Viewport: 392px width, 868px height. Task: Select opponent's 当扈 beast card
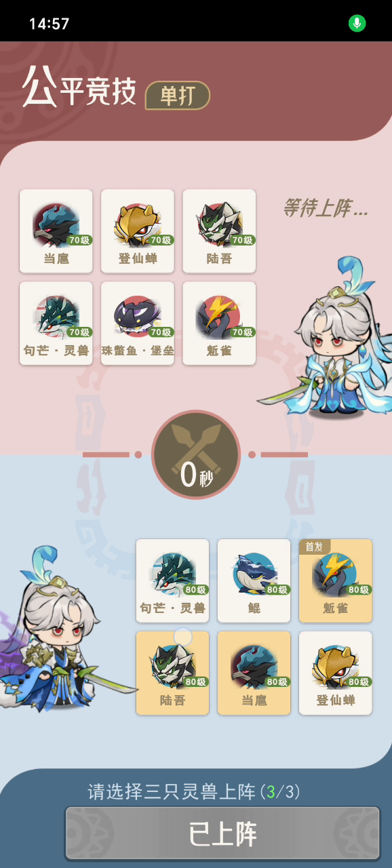click(56, 231)
